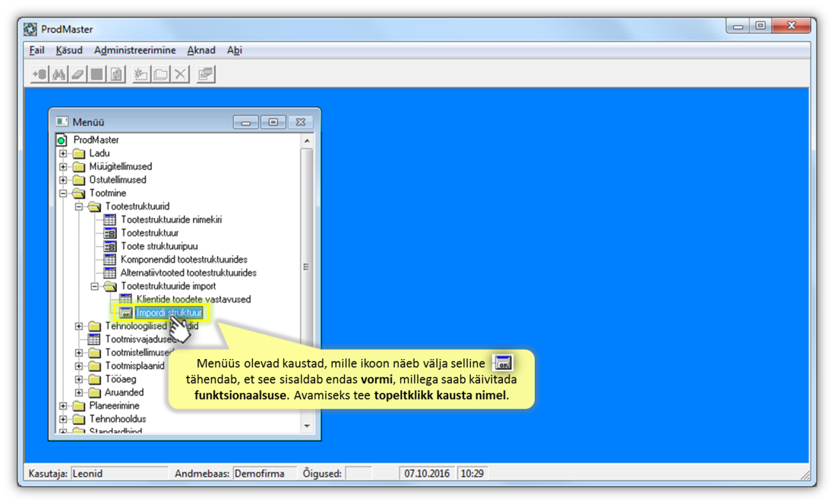Select Toote struktuuripuu tree item label
Viewport: 834px width, 504px height.
click(159, 246)
